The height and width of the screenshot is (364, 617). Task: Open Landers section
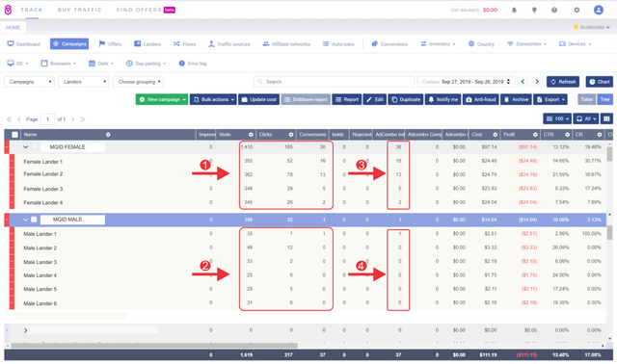tap(148, 44)
